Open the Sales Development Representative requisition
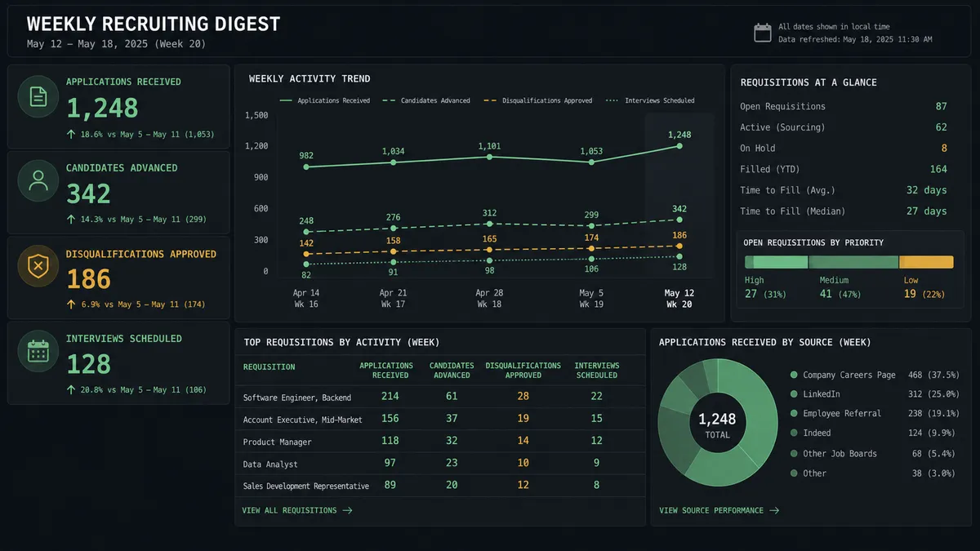 click(440, 486)
